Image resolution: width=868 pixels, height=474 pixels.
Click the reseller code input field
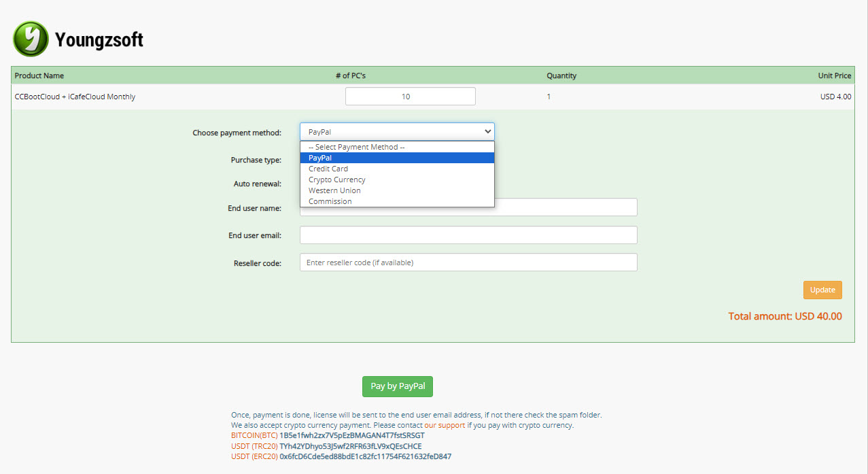point(468,262)
